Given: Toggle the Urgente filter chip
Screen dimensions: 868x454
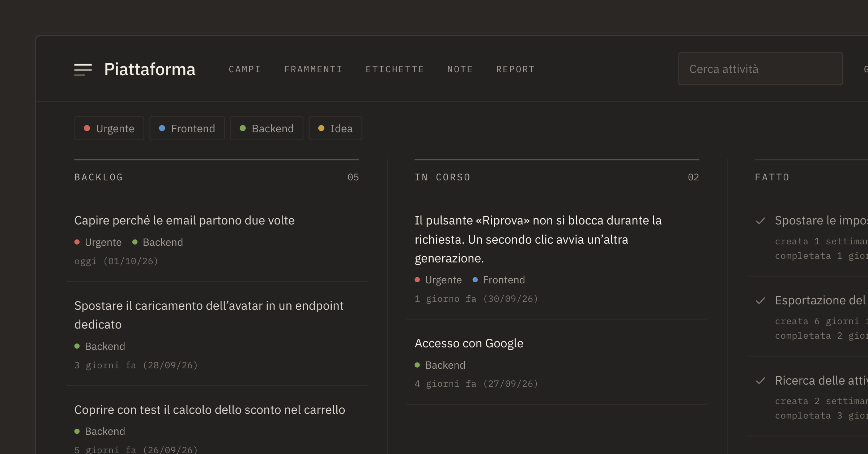Looking at the screenshot, I should 109,128.
